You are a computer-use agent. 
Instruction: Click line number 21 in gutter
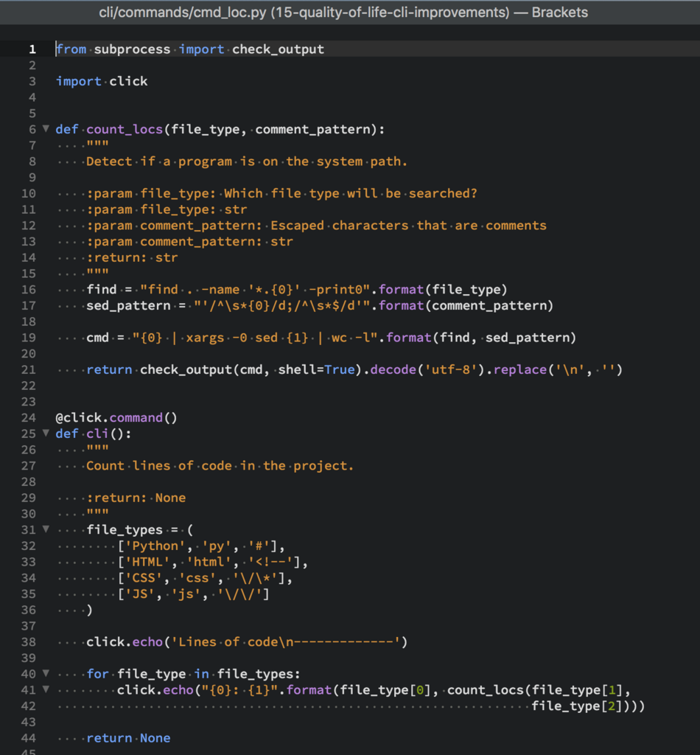click(x=29, y=370)
